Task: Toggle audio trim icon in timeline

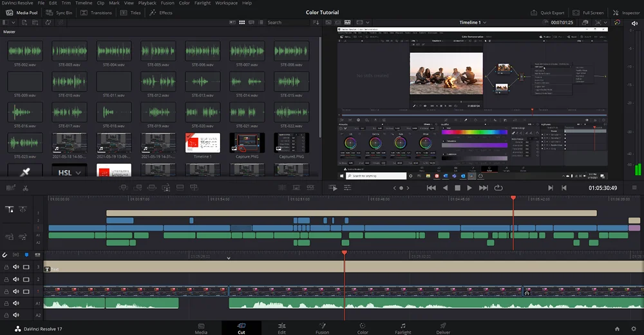Action: [15, 255]
